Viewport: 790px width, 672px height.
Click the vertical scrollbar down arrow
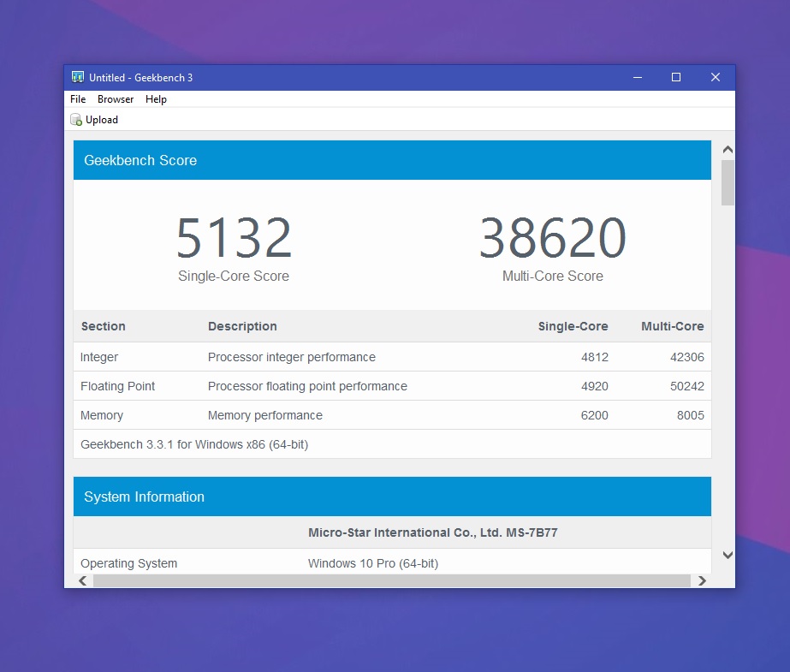pos(728,555)
